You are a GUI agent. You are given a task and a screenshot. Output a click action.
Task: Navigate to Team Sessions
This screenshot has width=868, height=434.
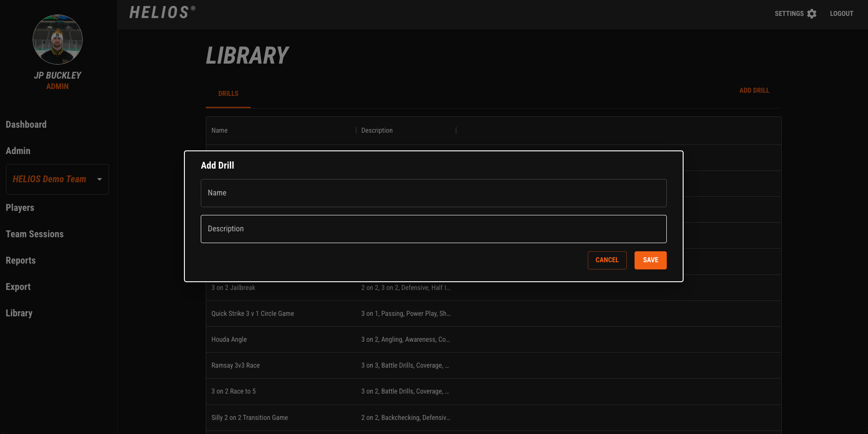click(x=35, y=234)
